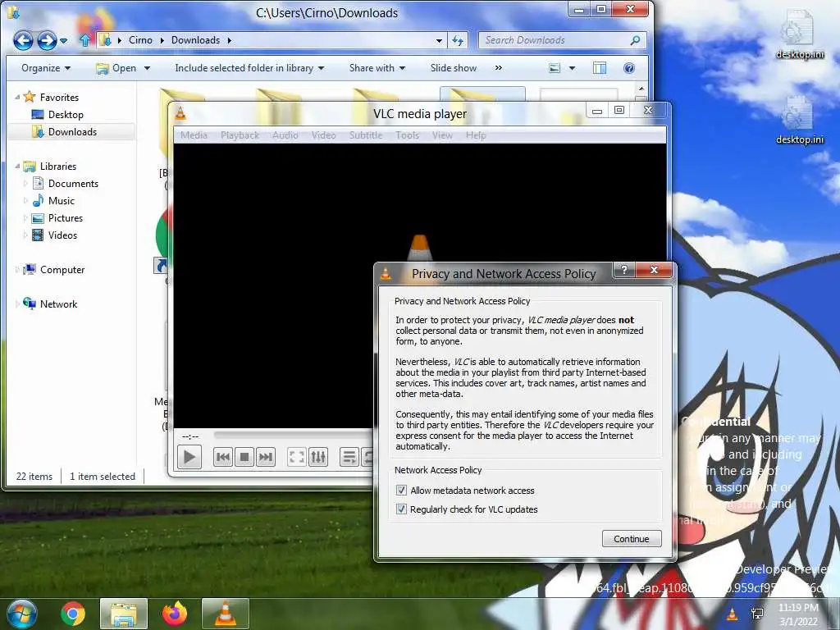Toggle Explorer preview pane icon
The image size is (840, 630).
(600, 68)
